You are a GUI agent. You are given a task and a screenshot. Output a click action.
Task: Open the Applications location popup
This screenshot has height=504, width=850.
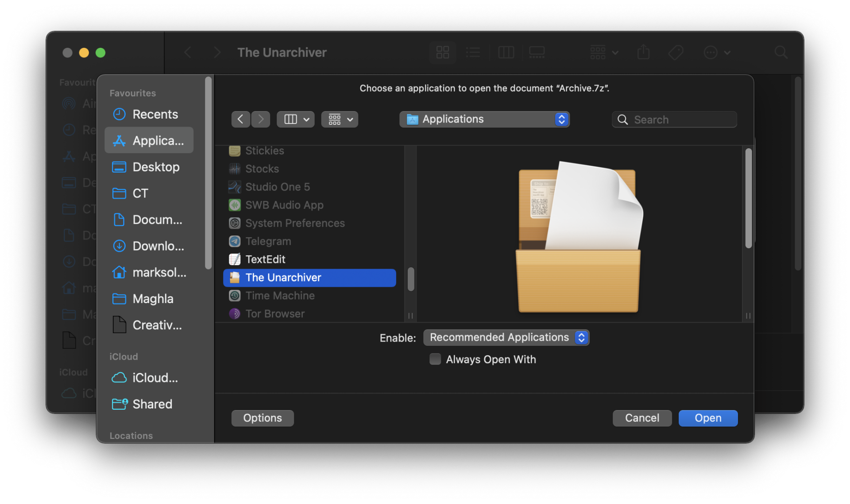coord(484,119)
